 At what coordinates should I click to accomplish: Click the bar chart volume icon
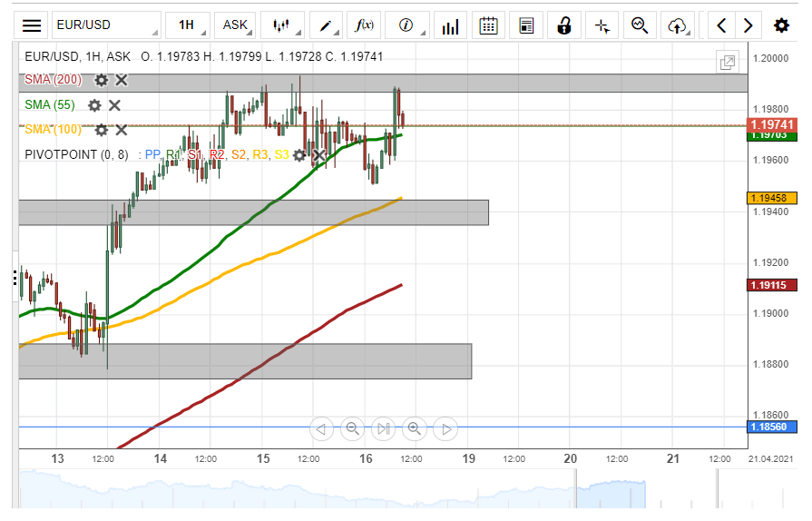(x=450, y=25)
